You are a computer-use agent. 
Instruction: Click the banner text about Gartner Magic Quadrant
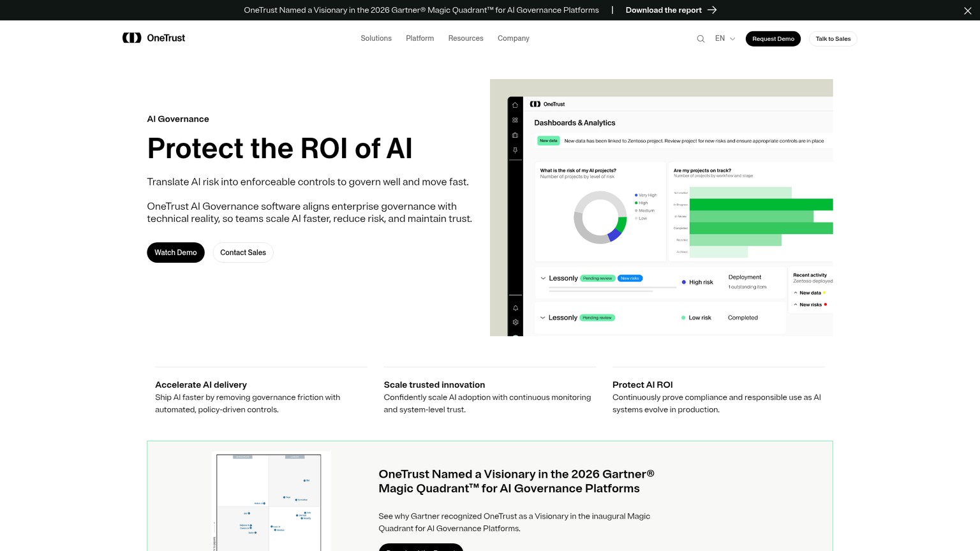421,10
